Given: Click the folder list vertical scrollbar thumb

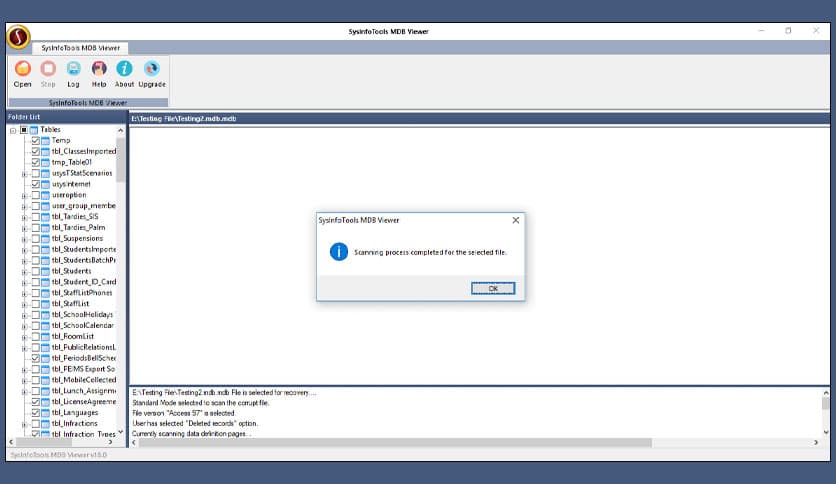Looking at the screenshot, I should (120, 159).
